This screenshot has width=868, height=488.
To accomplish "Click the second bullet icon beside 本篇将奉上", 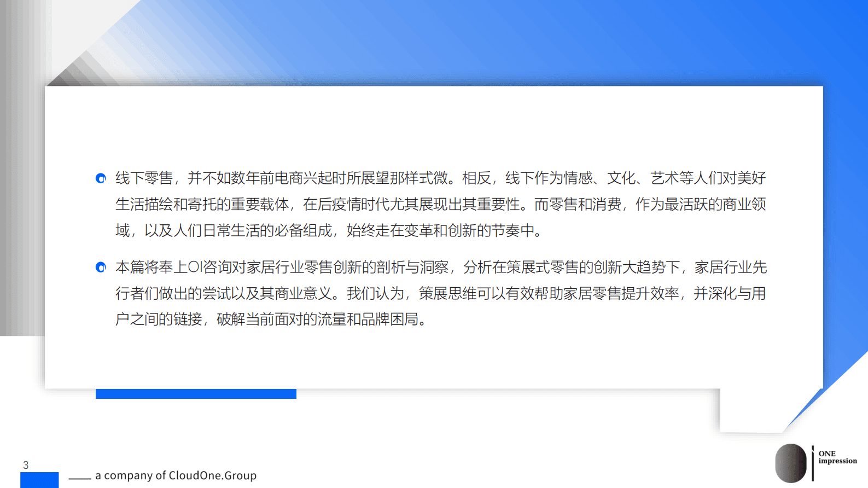I will coord(101,267).
